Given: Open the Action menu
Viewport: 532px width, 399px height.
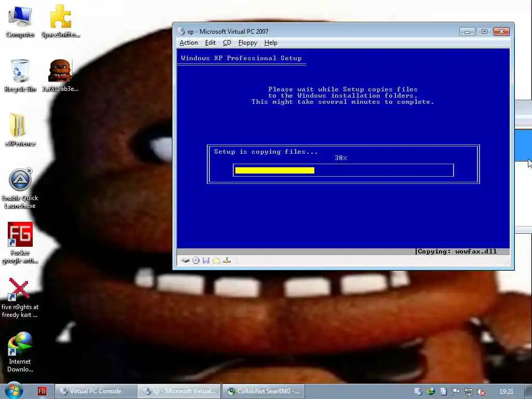Looking at the screenshot, I should pos(189,43).
